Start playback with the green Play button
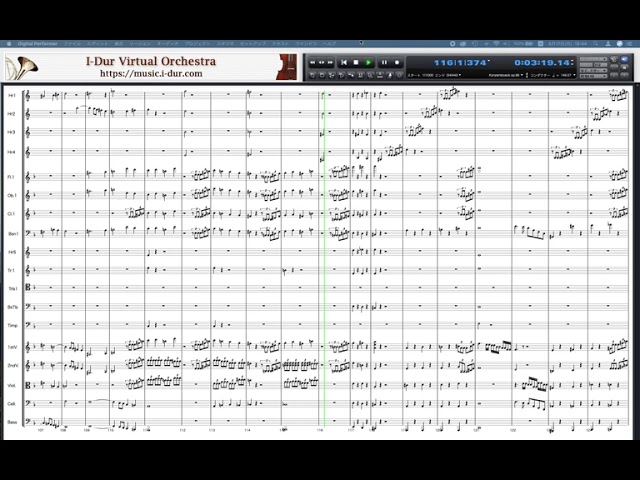 pos(368,62)
